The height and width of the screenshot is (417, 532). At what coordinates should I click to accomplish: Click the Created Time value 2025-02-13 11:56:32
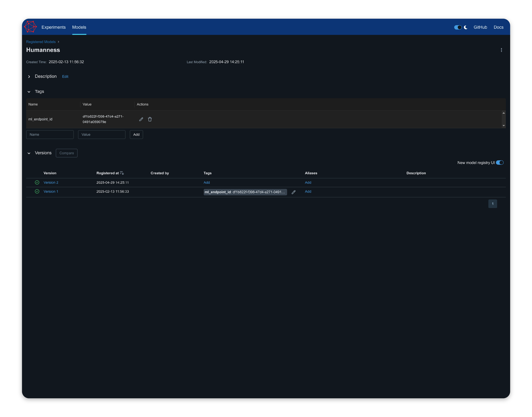click(x=66, y=62)
